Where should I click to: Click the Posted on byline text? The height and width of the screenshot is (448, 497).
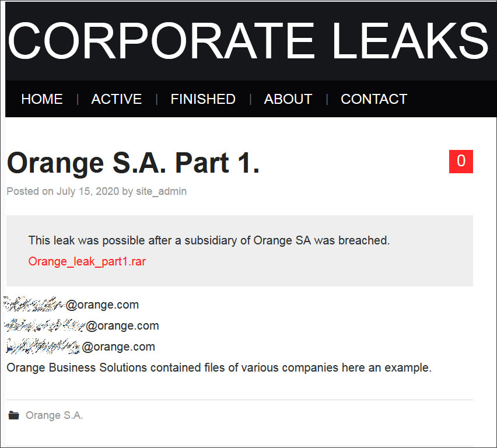coord(28,191)
